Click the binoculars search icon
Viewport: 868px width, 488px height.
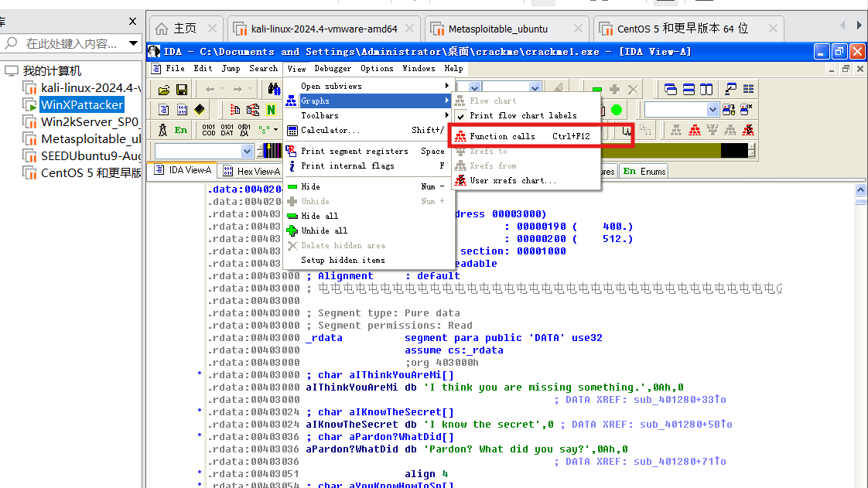274,89
